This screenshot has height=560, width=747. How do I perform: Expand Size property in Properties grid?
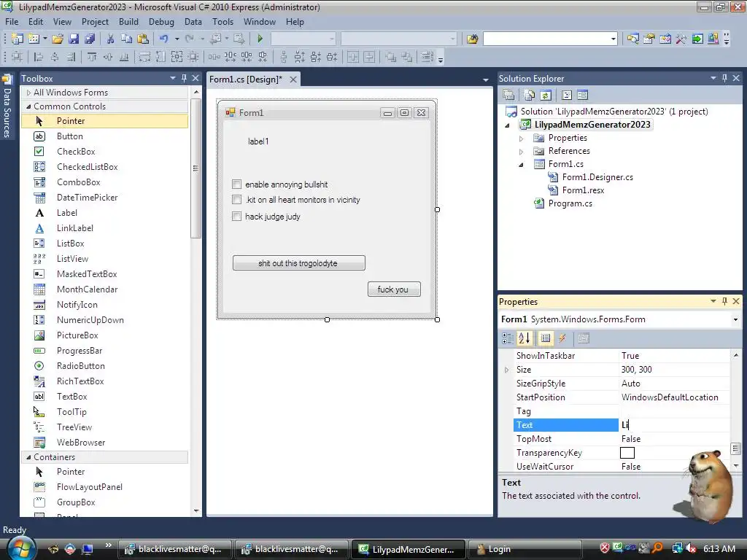point(506,370)
